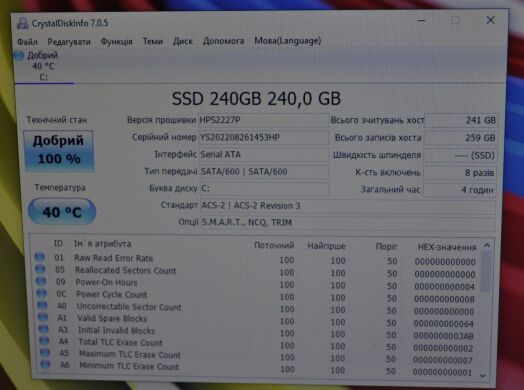Image resolution: width=524 pixels, height=390 pixels.
Task: Click the status icon of Maximum TLC Erase Count
Action: point(45,353)
